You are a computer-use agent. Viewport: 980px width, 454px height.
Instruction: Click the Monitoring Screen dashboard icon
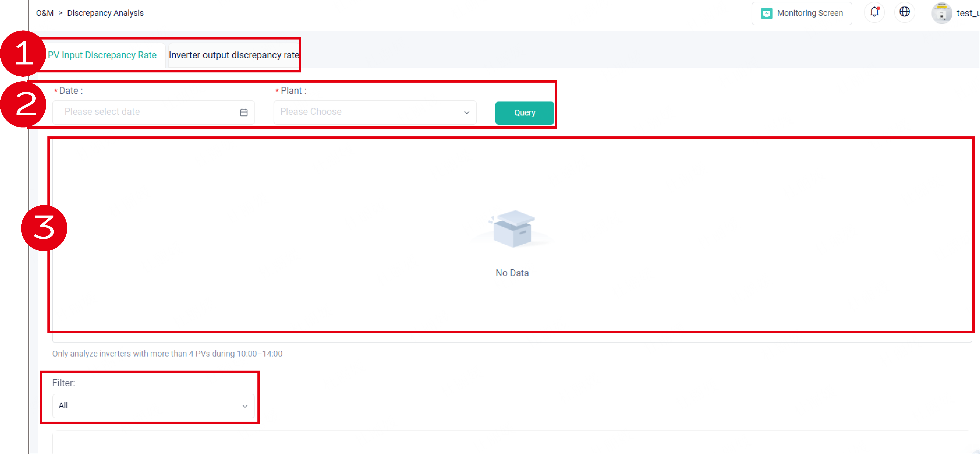(x=767, y=13)
